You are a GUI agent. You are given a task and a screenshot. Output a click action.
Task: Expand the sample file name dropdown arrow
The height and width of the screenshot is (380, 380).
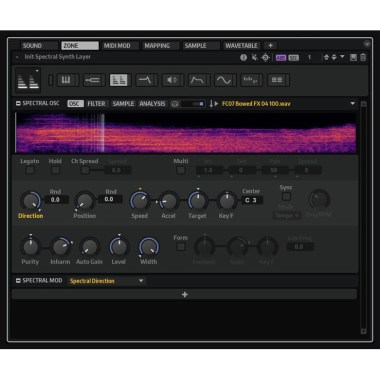click(353, 104)
